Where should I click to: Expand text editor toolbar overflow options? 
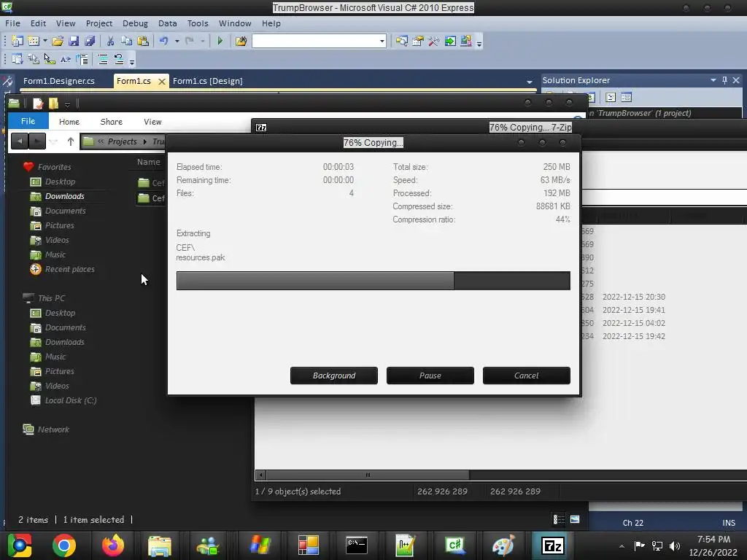pos(132,61)
